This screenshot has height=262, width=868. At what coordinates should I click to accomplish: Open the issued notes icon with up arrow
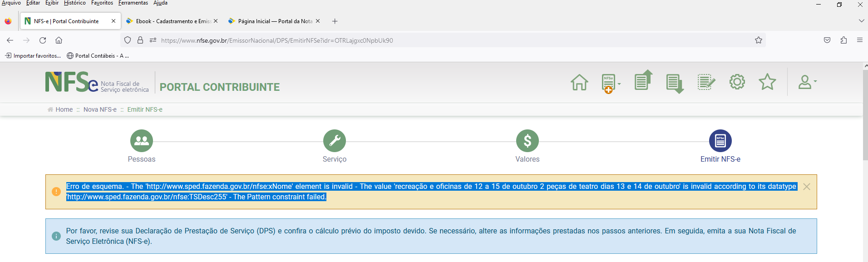coord(643,80)
